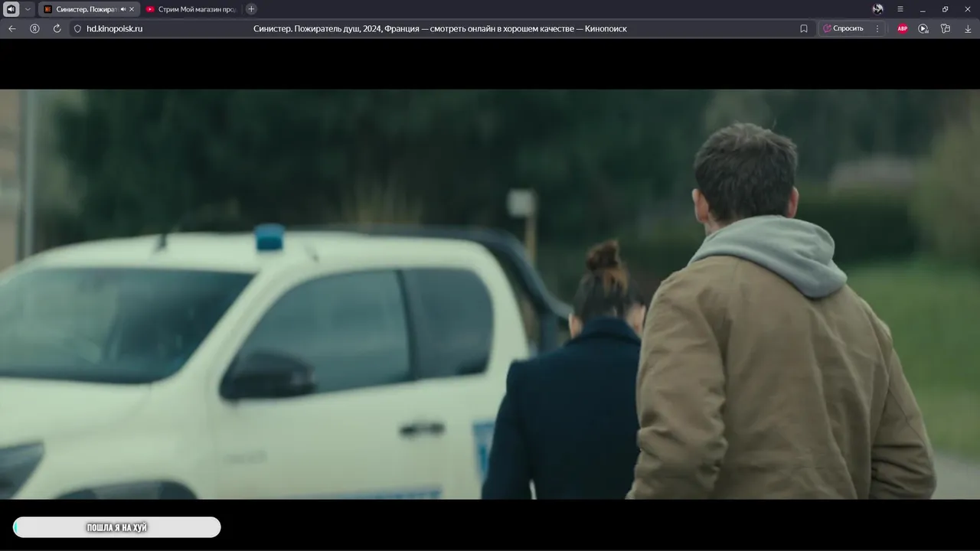This screenshot has height=551, width=980.
Task: Close the Синистер. Пожиратель душ tab
Action: coord(132,9)
